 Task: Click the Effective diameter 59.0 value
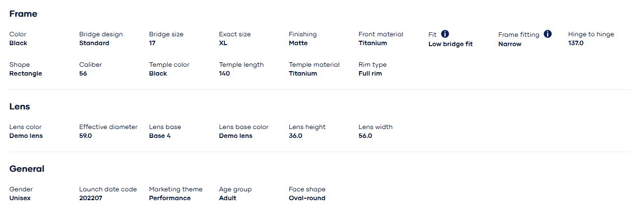(x=85, y=136)
